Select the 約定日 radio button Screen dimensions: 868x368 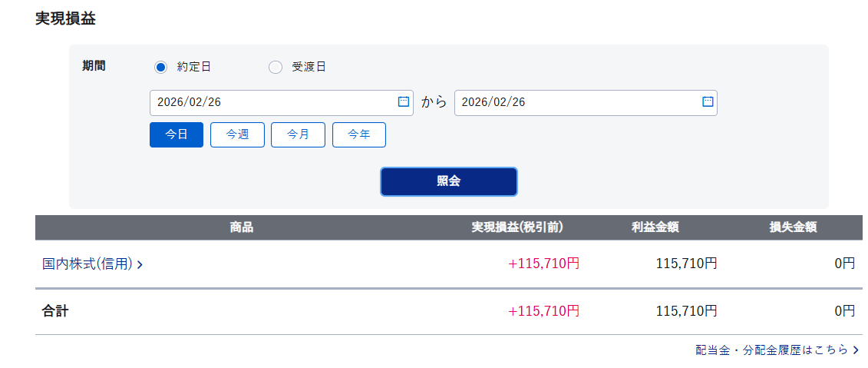click(x=160, y=67)
